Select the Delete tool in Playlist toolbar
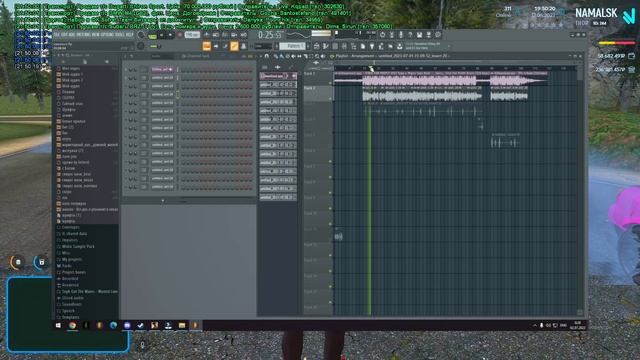This screenshot has width=640, height=360. (x=287, y=56)
